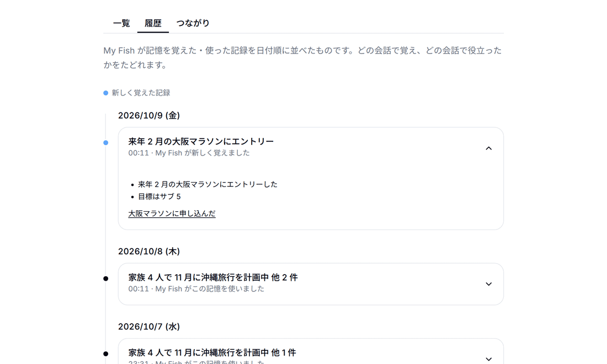This screenshot has height=364, width=607.
Task: Expand the 沖縄旅行を計画中 他 2 件 chevron
Action: click(488, 284)
